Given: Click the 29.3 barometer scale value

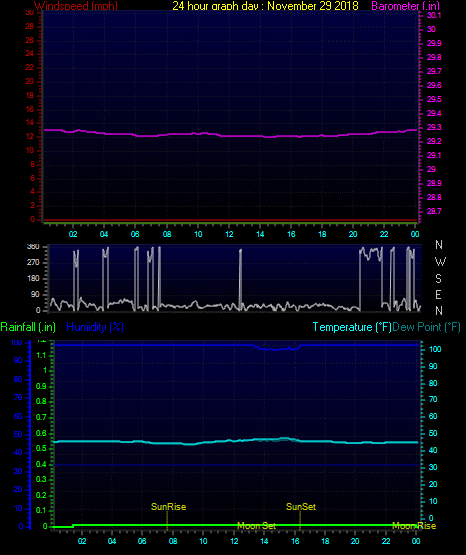Looking at the screenshot, I should (434, 127).
